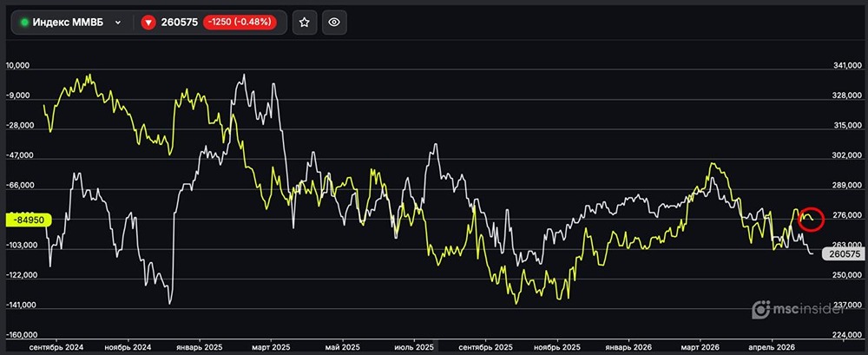This screenshot has width=868, height=355.
Task: Click the 341,000 right-axis value
Action: (x=847, y=66)
